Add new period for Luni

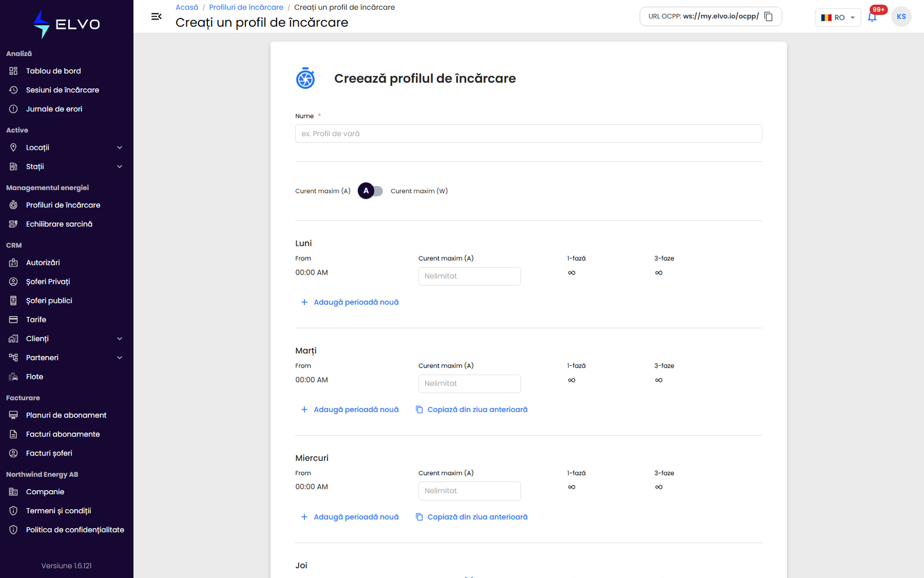(x=349, y=302)
